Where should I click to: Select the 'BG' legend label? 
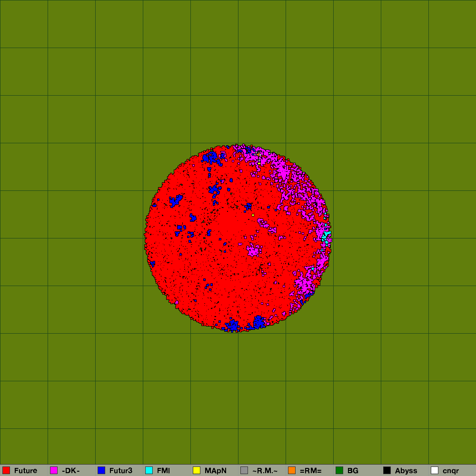pyautogui.click(x=353, y=471)
